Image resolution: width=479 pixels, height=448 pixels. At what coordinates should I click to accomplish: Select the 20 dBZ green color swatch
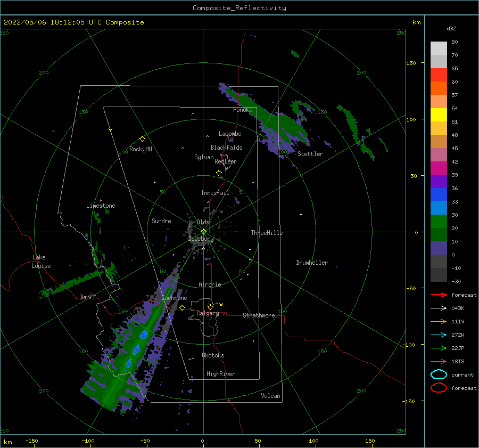pyautogui.click(x=439, y=222)
